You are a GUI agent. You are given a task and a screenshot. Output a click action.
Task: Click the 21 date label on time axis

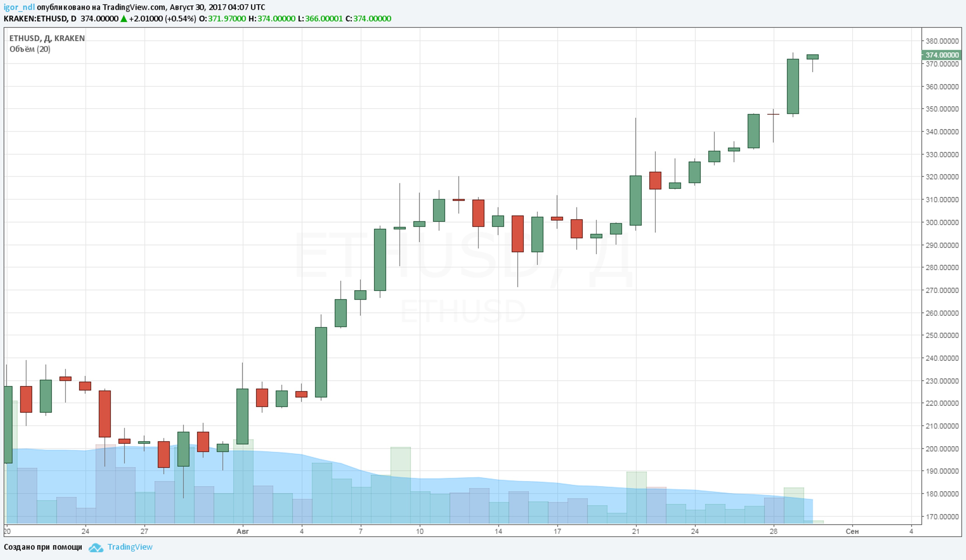(636, 531)
